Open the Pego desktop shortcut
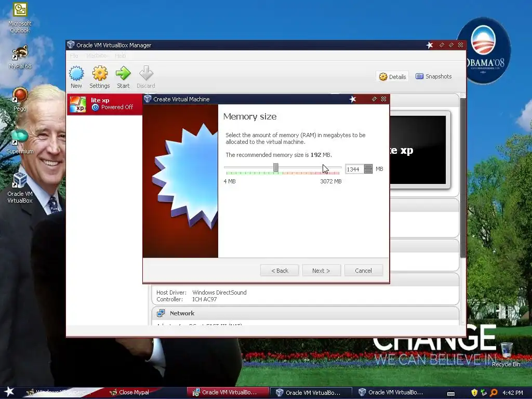This screenshot has height=399, width=532. (x=20, y=99)
